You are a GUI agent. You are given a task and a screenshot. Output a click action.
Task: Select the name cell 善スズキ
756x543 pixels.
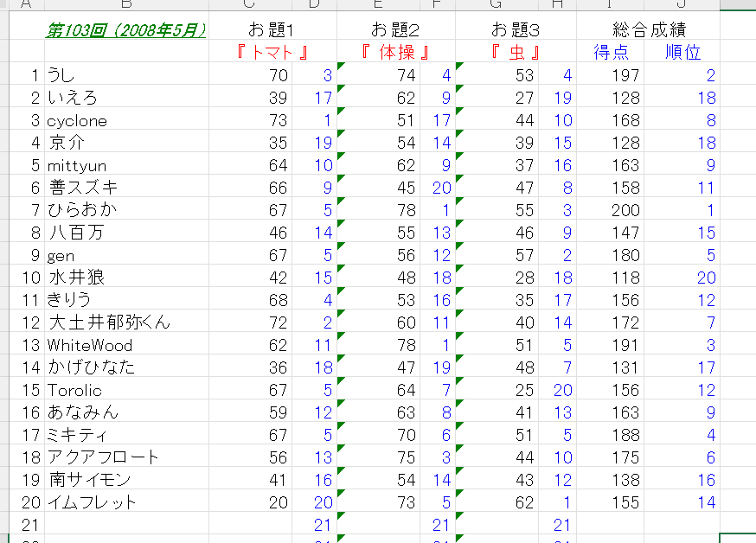pyautogui.click(x=126, y=188)
